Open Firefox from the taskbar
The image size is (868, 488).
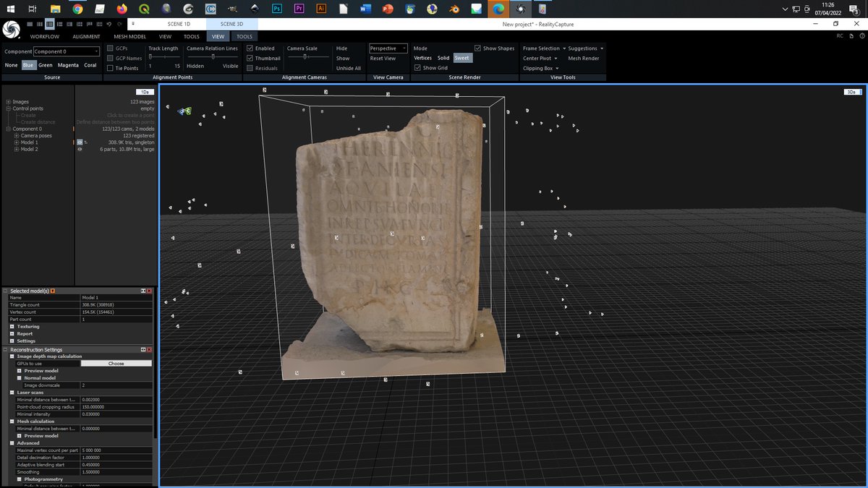pos(122,9)
